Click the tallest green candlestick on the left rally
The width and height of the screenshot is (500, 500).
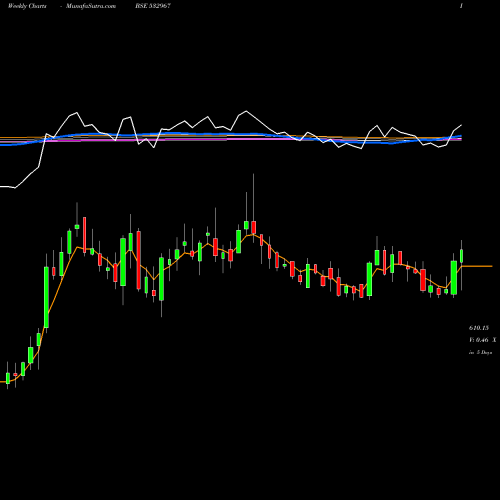[x=46, y=297]
